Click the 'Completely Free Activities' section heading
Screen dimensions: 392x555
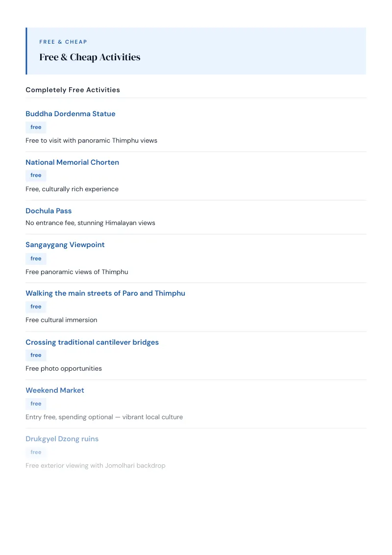[x=73, y=90]
